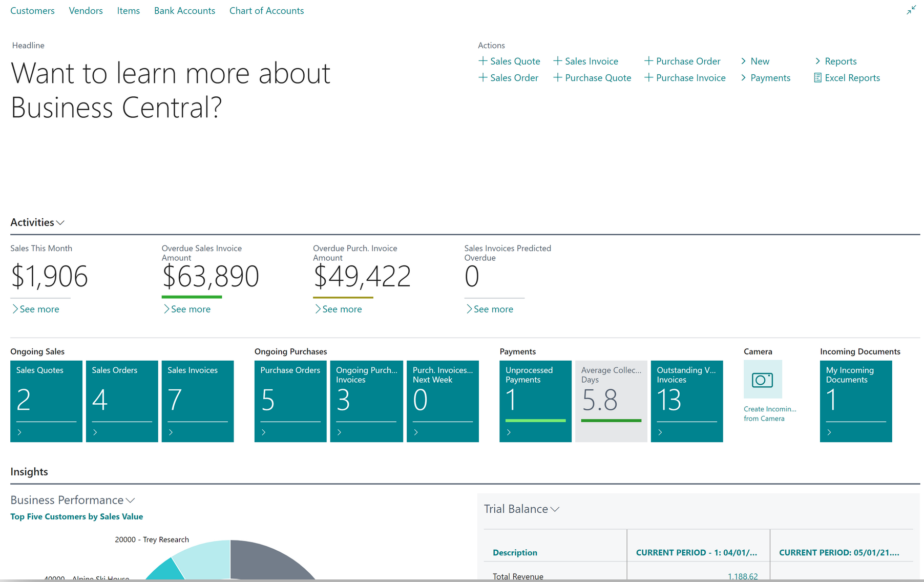Viewport: 924px width, 582px height.
Task: Click the Sales Quotes count 2
Action: [x=24, y=400]
